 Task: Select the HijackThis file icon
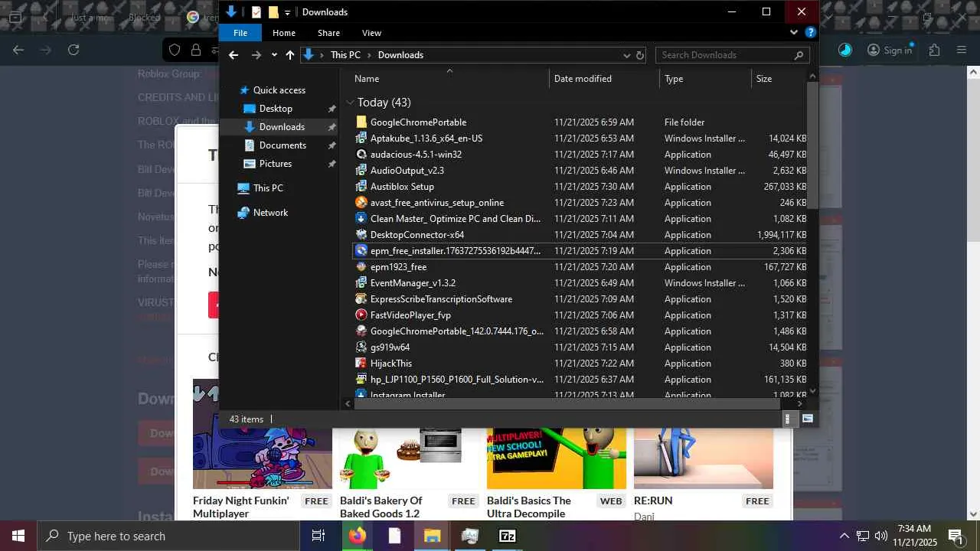pyautogui.click(x=362, y=364)
